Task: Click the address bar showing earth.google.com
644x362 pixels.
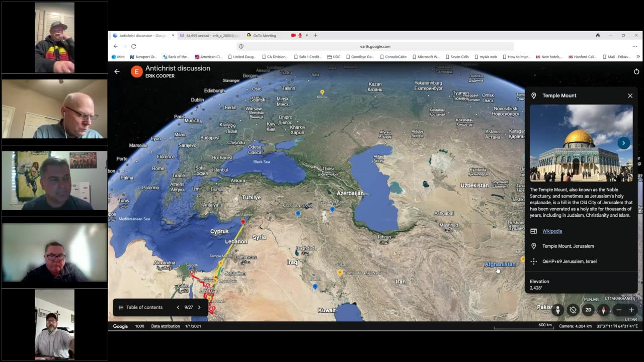Action: click(x=375, y=46)
